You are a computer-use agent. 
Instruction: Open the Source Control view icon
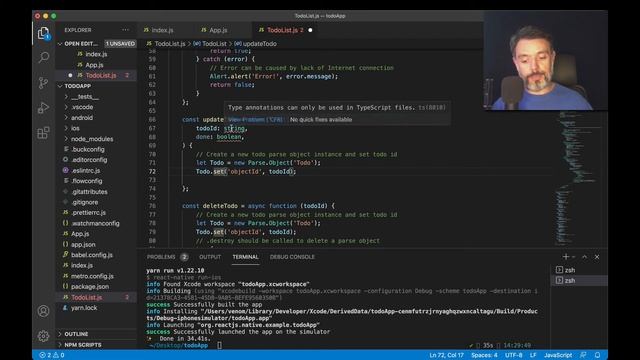[x=43, y=83]
